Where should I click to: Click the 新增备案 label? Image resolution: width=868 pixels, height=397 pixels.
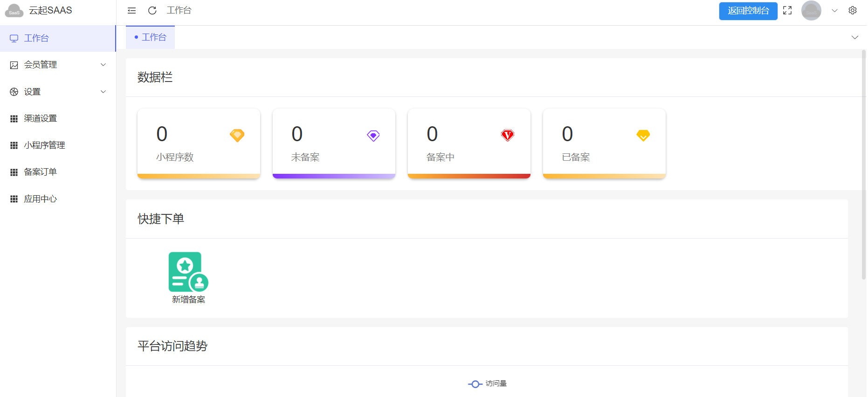188,300
